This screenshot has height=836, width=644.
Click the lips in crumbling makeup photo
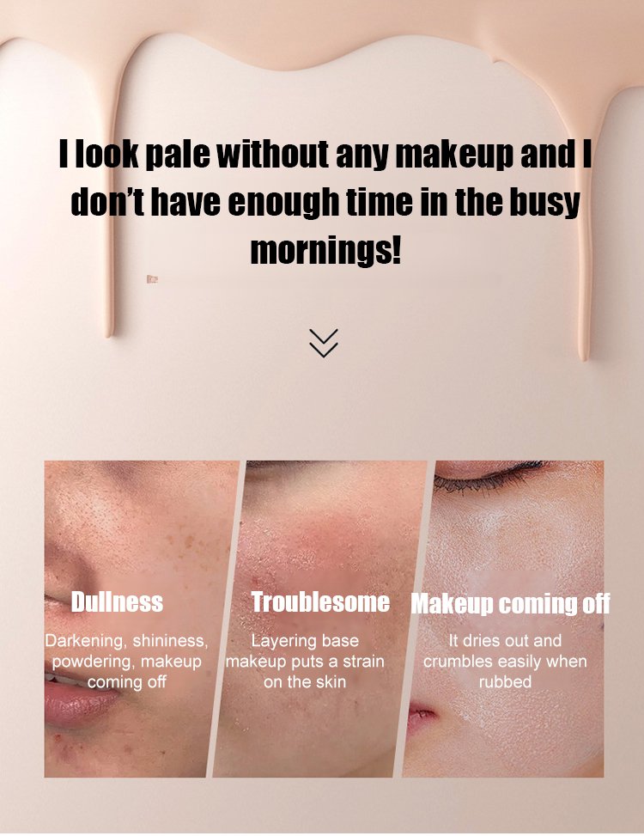[422, 717]
